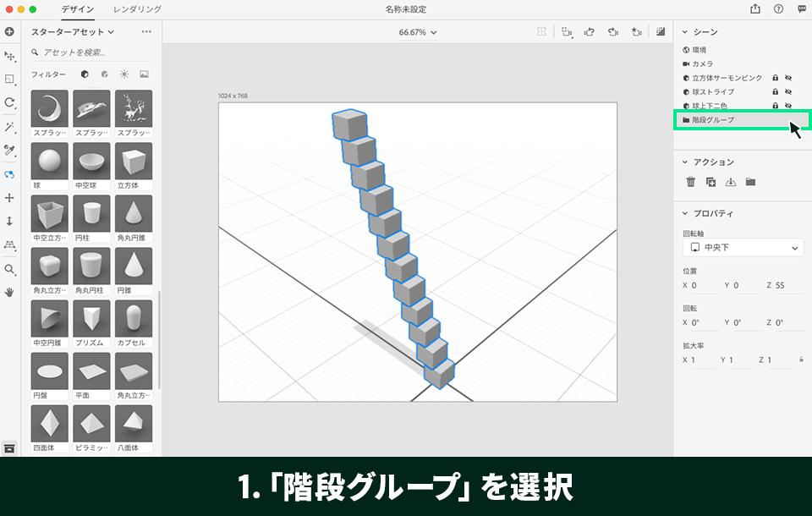Unlock the 立方体サーモンピンク layer
This screenshot has height=516, width=812.
pos(776,78)
